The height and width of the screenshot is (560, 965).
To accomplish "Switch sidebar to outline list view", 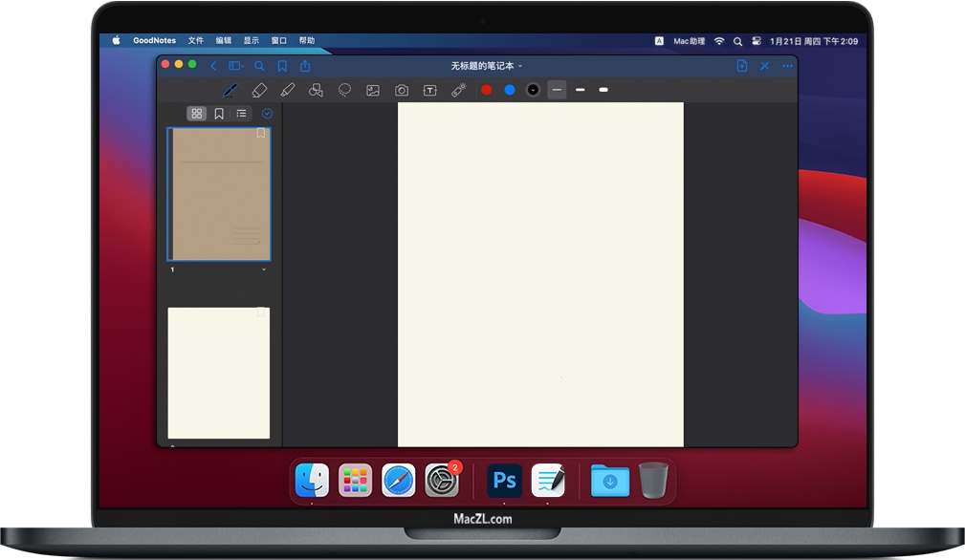I will click(242, 114).
